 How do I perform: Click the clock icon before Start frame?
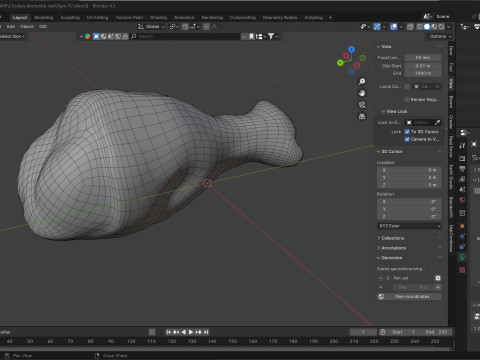(382, 332)
